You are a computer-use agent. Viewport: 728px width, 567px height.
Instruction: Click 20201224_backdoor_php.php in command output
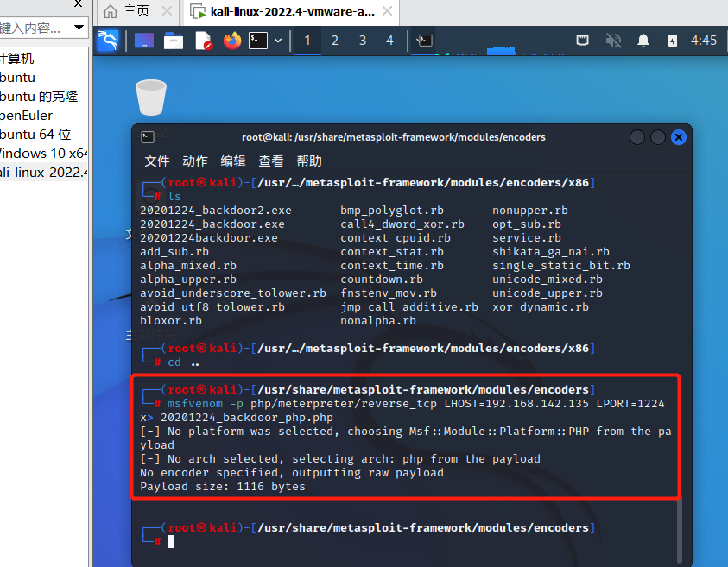coord(247,417)
